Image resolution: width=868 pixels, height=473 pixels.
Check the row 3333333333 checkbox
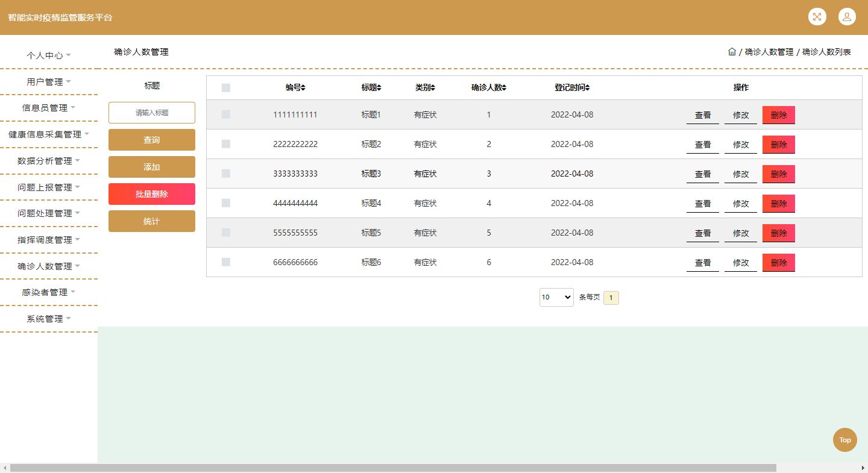pyautogui.click(x=226, y=174)
